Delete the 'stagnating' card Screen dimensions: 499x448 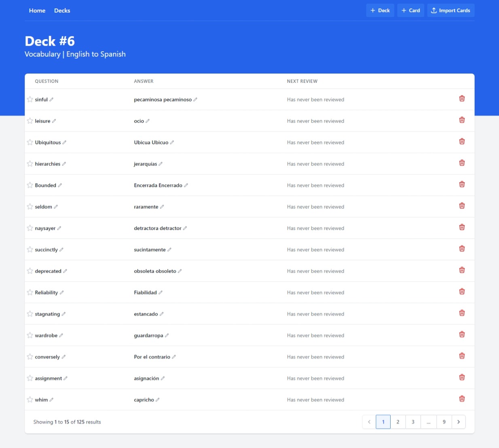coord(462,313)
